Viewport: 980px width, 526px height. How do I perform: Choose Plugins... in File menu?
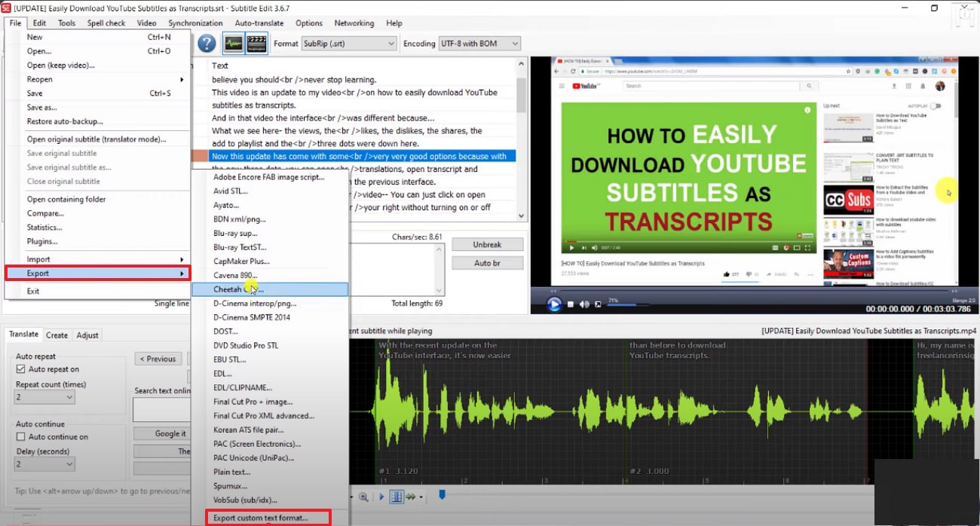(98, 241)
